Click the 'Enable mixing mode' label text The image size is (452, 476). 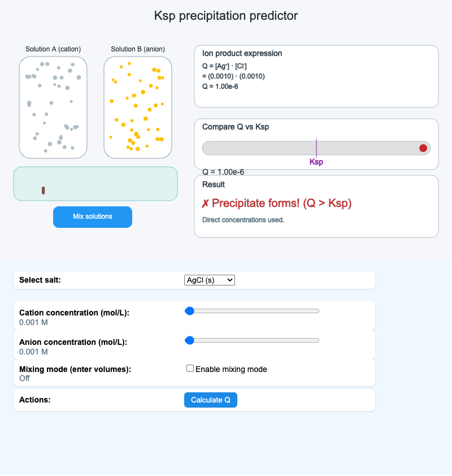pyautogui.click(x=231, y=369)
